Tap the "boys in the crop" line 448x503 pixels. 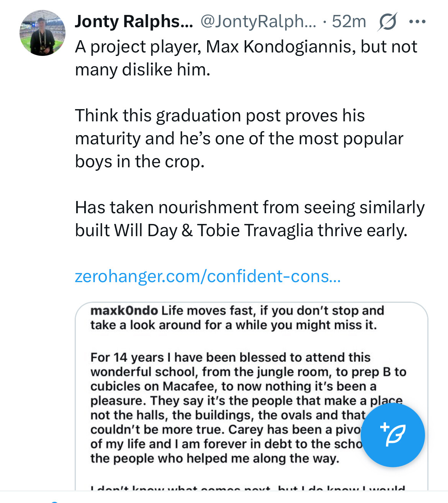(140, 162)
